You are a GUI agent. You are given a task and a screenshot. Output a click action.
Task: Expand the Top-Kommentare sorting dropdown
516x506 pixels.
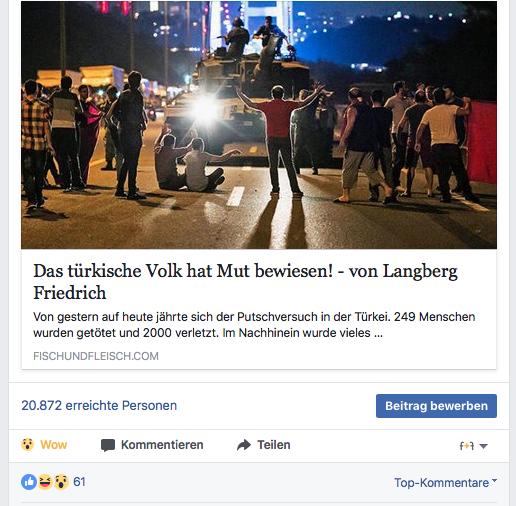coord(445,482)
